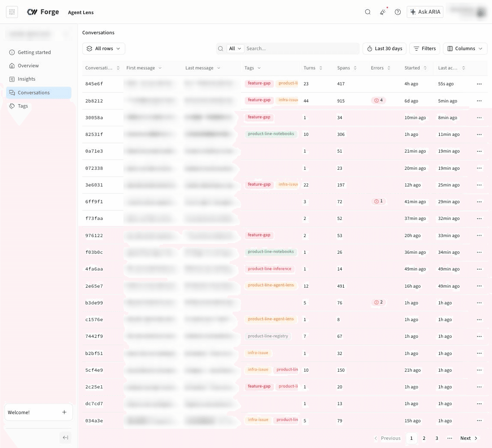Collapse the sidebar with arrow icon
The height and width of the screenshot is (448, 492).
point(65,437)
